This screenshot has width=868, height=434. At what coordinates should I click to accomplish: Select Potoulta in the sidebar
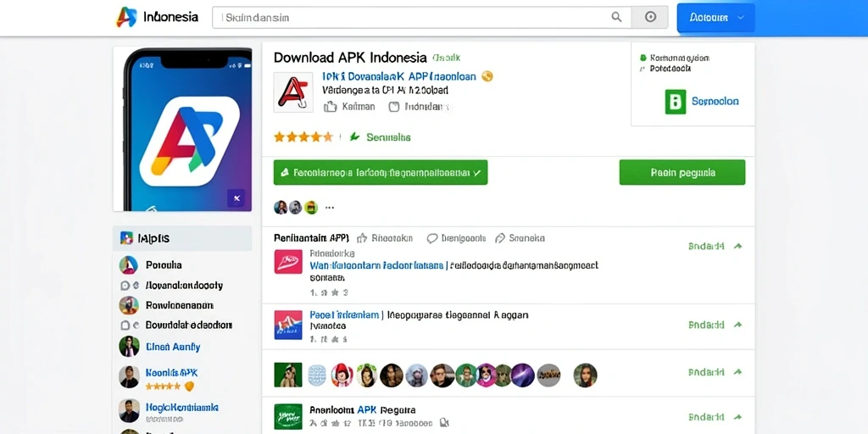(164, 265)
